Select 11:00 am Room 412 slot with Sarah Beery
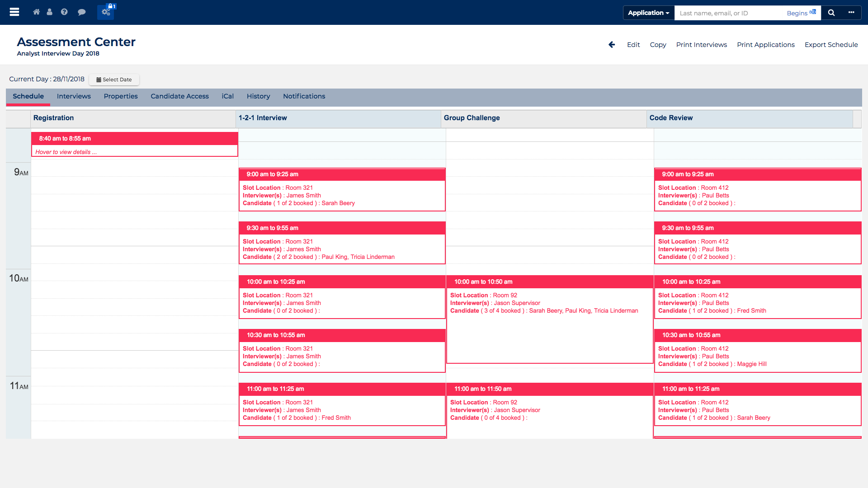Image resolution: width=868 pixels, height=488 pixels. point(758,404)
